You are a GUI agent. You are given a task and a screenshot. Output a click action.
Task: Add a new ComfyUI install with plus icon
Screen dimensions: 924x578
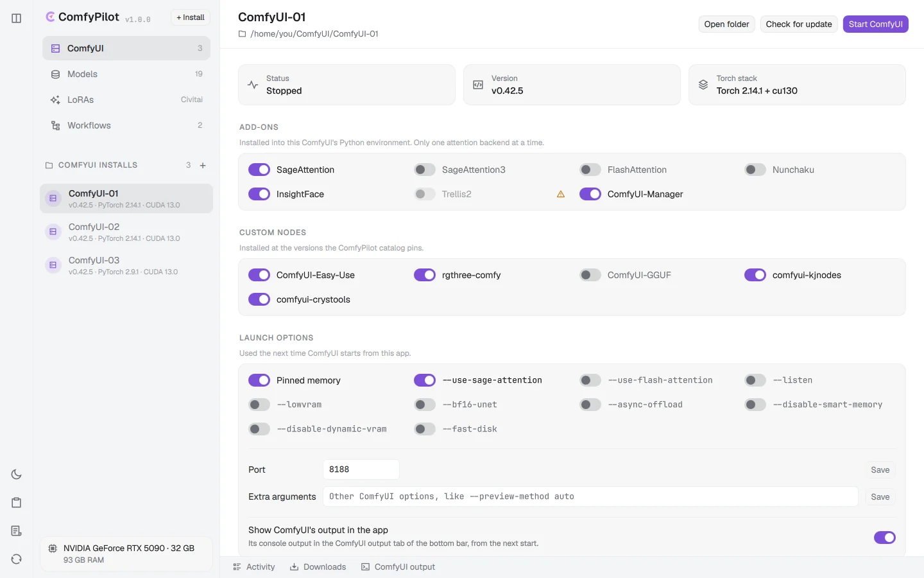[x=203, y=165]
